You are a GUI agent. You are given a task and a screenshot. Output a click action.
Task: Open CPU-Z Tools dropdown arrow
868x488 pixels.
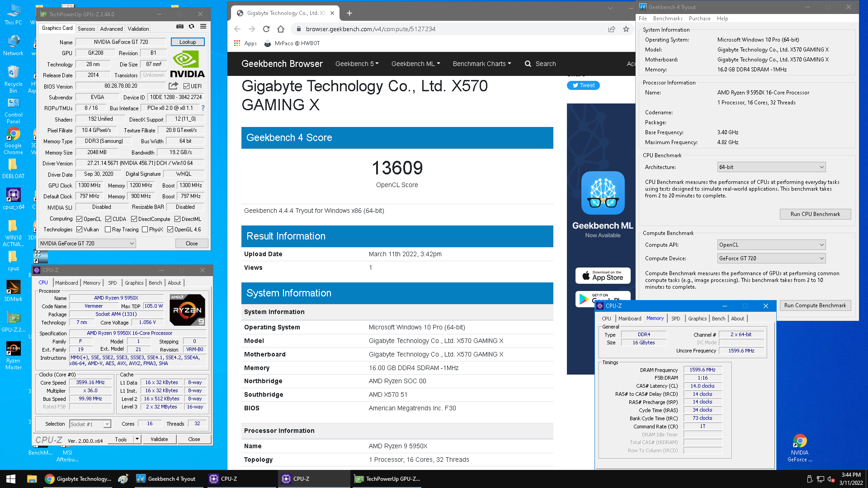137,439
